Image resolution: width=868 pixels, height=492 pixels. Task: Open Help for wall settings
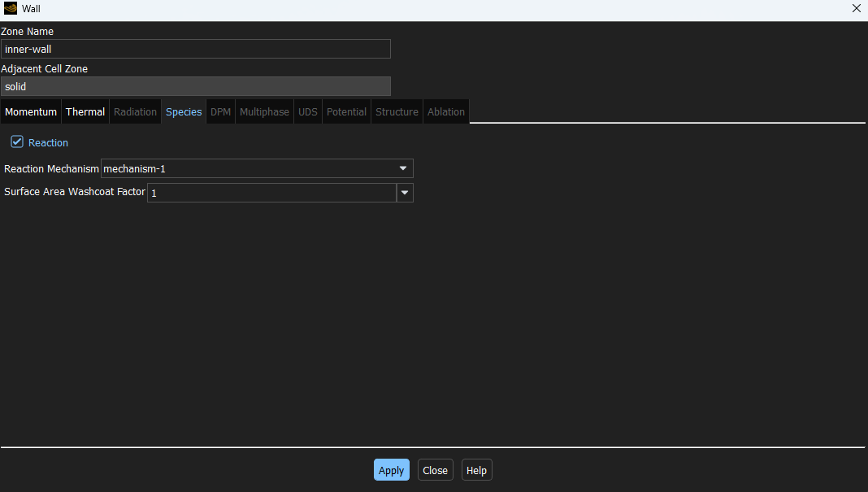coord(476,470)
